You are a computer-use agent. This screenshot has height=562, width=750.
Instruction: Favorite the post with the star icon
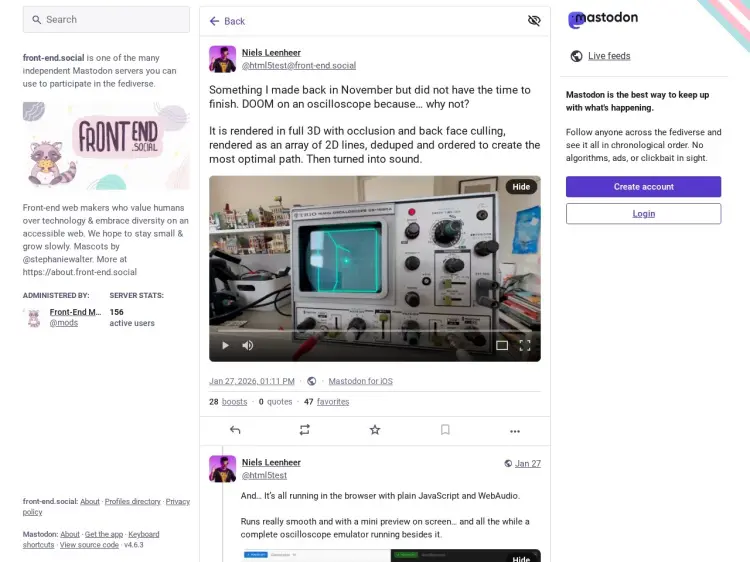click(x=375, y=430)
